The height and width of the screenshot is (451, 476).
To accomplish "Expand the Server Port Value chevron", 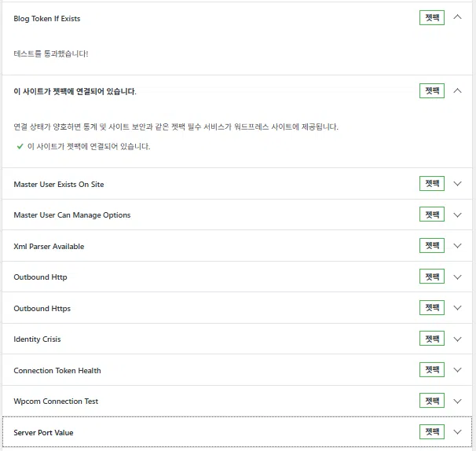I will point(457,432).
